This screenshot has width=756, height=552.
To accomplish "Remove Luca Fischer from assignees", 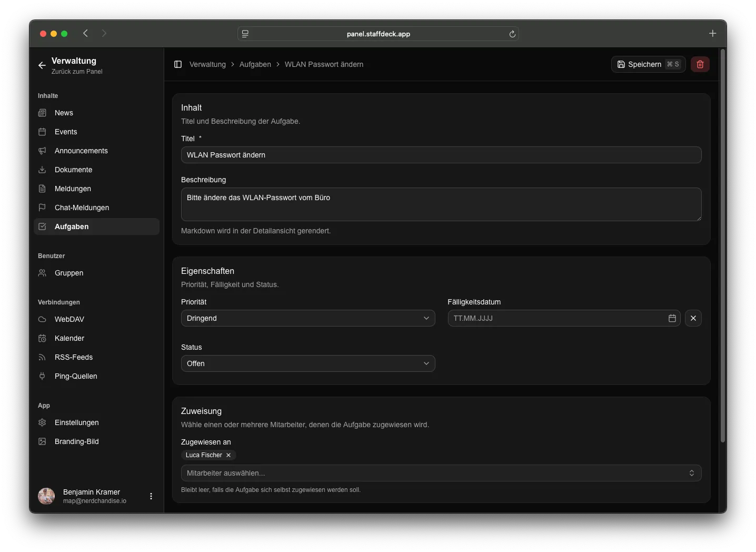I will [x=228, y=455].
